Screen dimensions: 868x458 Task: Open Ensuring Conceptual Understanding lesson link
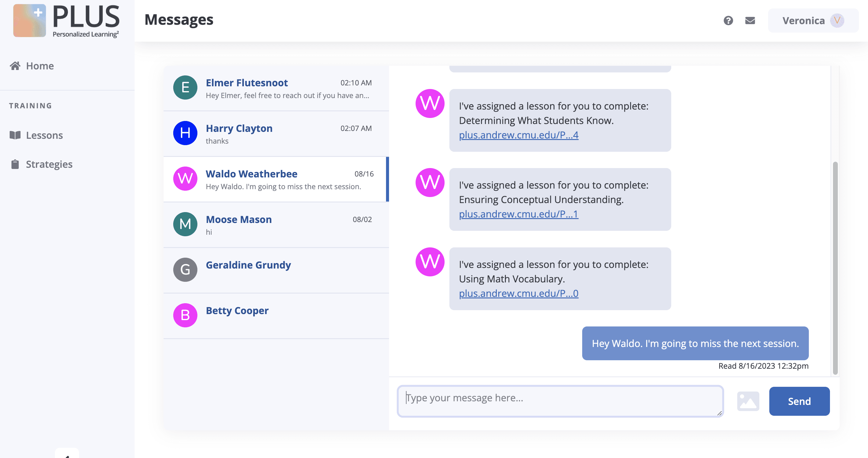[518, 214]
